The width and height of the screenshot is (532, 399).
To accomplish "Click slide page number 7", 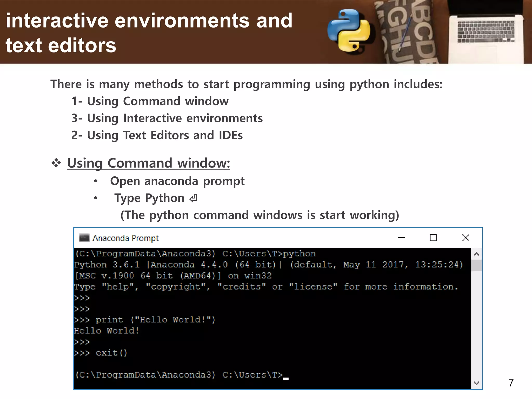I will (x=511, y=383).
